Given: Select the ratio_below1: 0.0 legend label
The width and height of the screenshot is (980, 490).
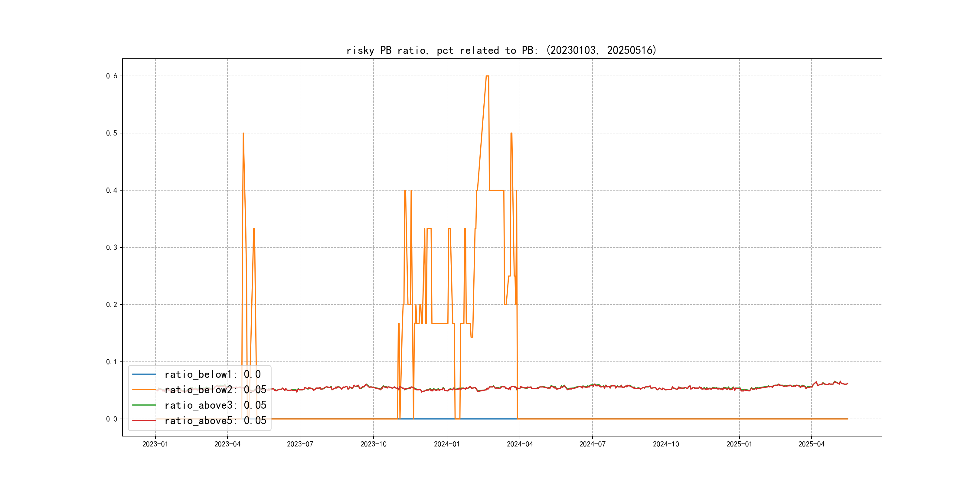Looking at the screenshot, I should [x=212, y=374].
